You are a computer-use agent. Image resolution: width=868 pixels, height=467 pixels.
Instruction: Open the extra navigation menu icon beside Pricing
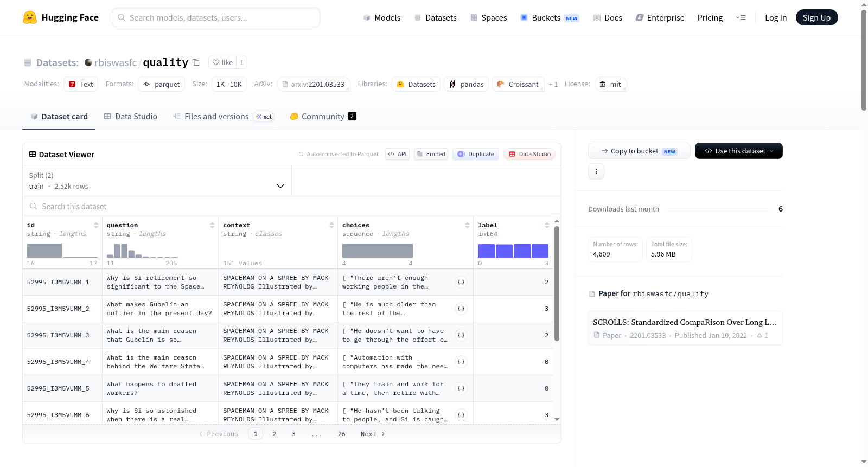741,18
